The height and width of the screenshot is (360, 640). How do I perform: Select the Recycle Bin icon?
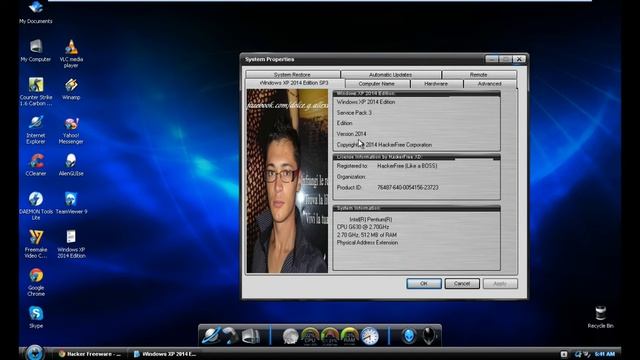pos(600,317)
